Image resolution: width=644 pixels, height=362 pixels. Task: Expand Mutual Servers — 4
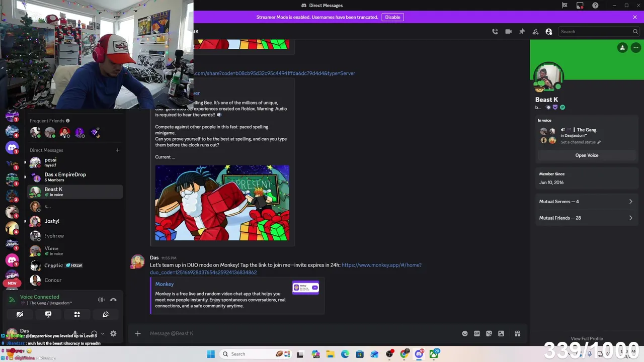tap(586, 202)
